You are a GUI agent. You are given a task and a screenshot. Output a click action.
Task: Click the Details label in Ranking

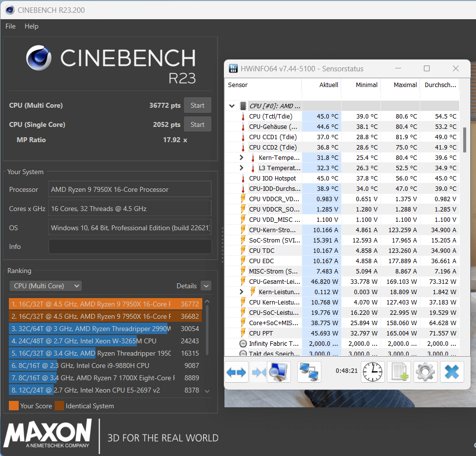coord(187,286)
